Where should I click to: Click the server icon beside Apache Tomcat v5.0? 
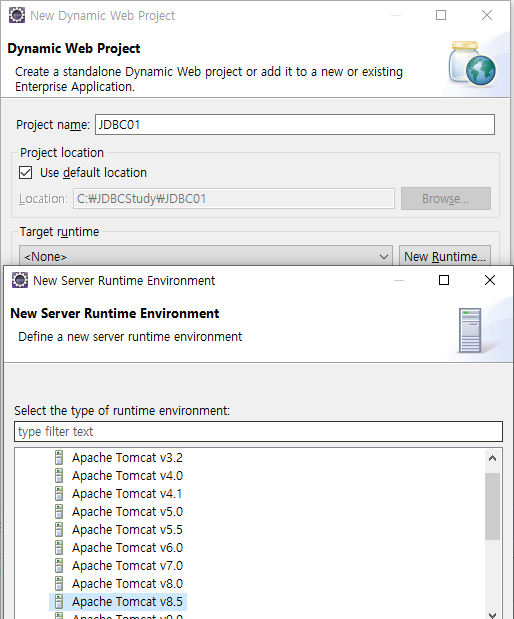[59, 512]
